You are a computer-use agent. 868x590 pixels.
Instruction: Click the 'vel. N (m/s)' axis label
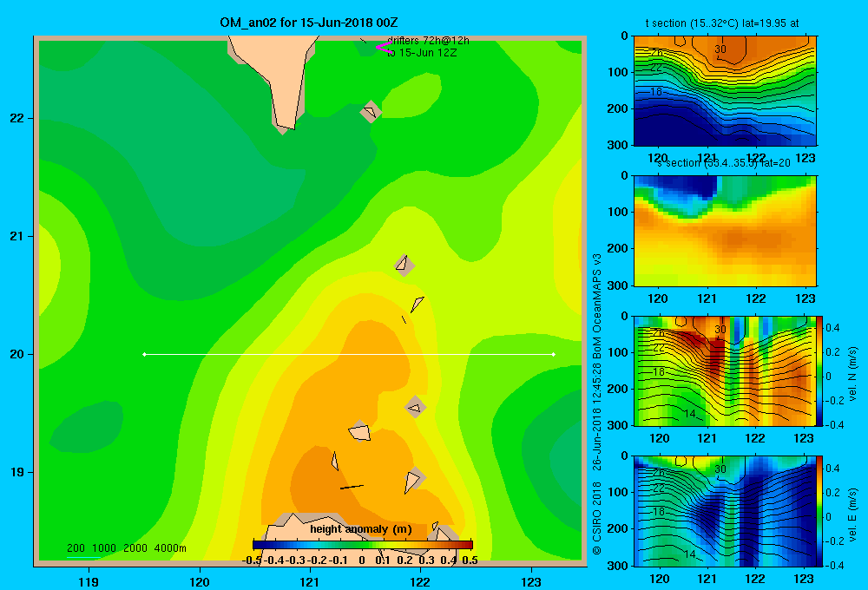pos(853,374)
